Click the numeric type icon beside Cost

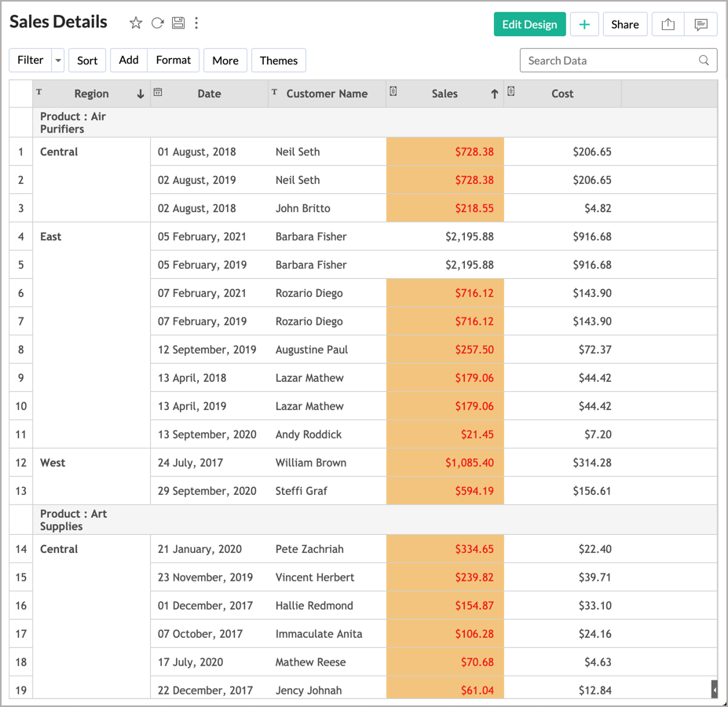(x=512, y=93)
